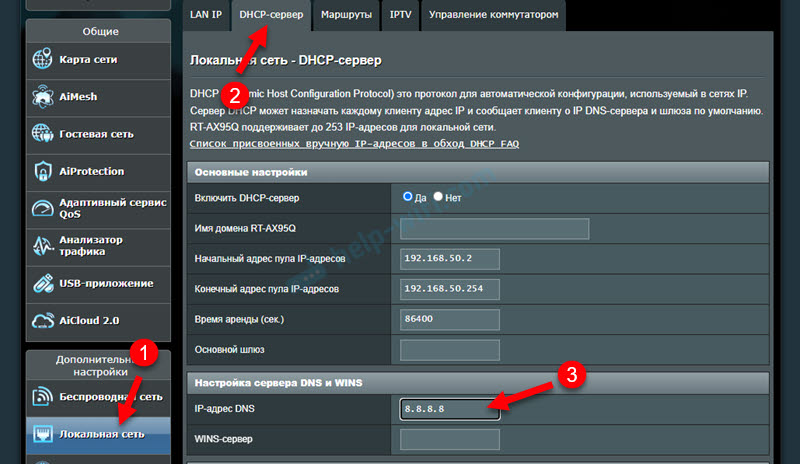The image size is (800, 464).
Task: Open AiProtection shield icon
Action: (43, 171)
